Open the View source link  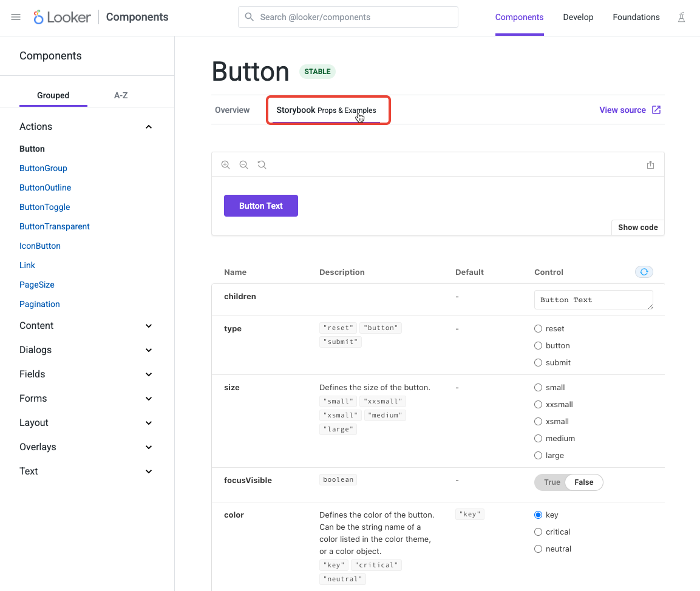coord(630,110)
